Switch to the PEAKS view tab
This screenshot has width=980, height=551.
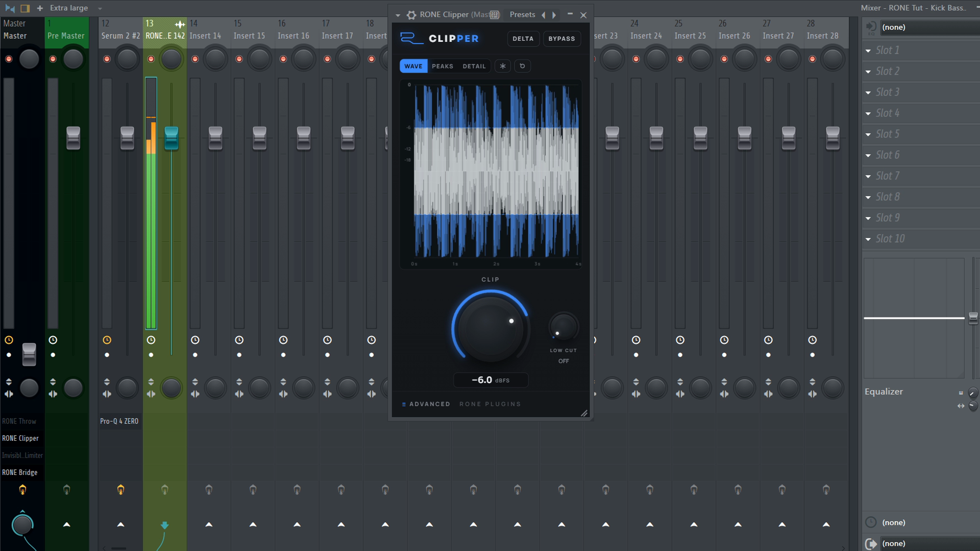click(443, 66)
